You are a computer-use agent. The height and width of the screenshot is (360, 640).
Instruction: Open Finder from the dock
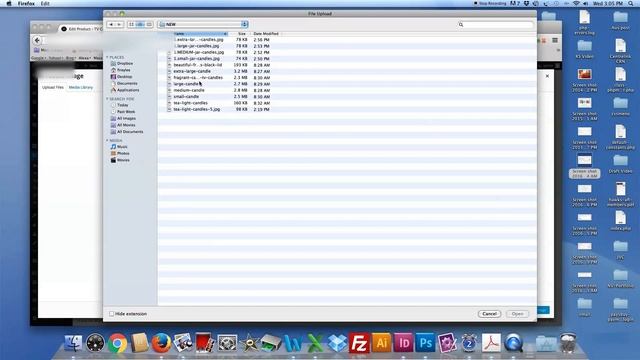coord(73,343)
